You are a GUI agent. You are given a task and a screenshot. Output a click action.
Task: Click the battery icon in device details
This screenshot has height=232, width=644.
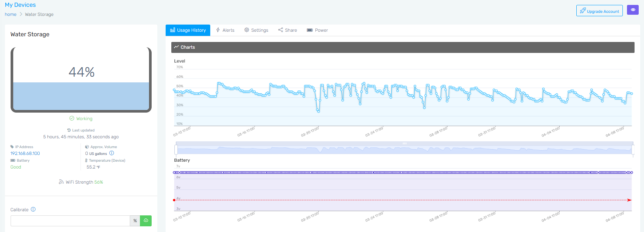(x=13, y=160)
